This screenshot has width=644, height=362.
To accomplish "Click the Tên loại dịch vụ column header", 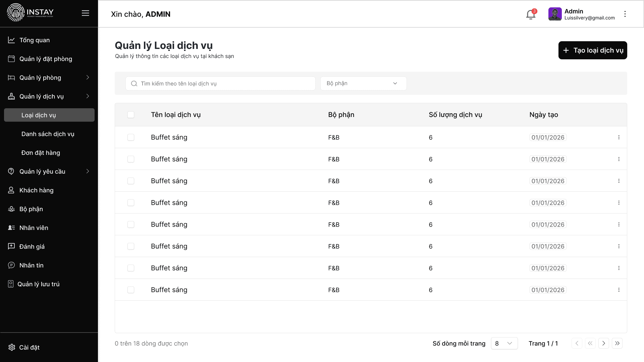I will [176, 115].
